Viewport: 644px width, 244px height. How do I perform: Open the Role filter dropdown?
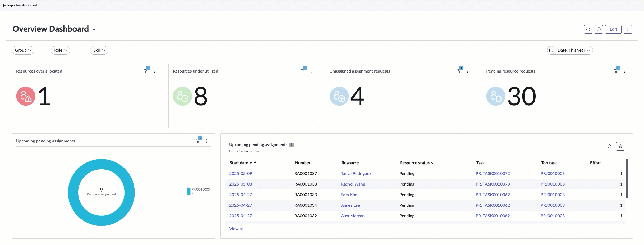pos(60,50)
